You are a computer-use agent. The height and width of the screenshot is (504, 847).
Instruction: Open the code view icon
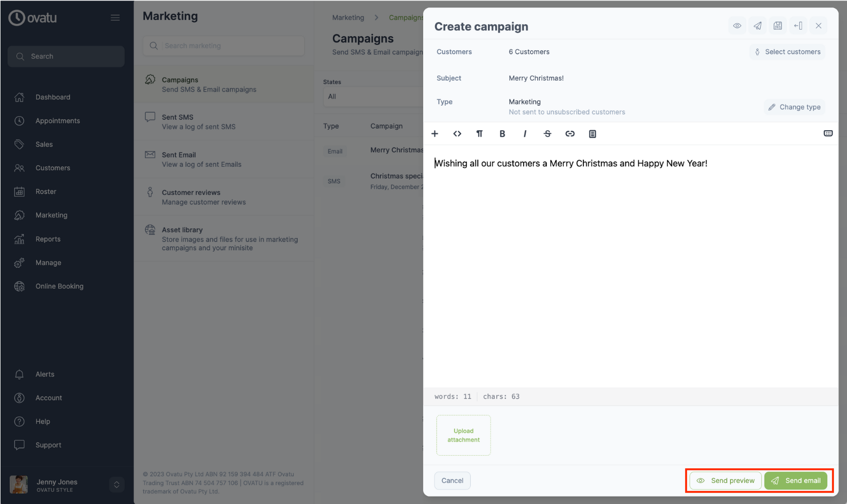(457, 134)
